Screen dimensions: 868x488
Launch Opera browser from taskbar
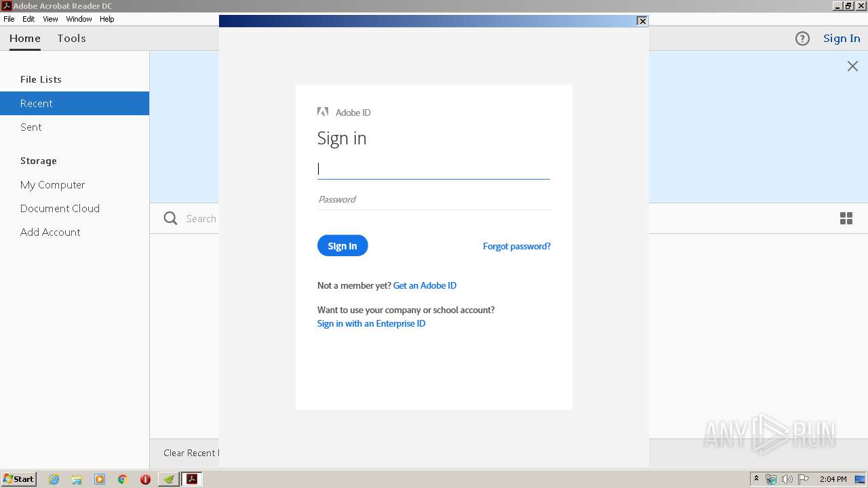tap(145, 479)
